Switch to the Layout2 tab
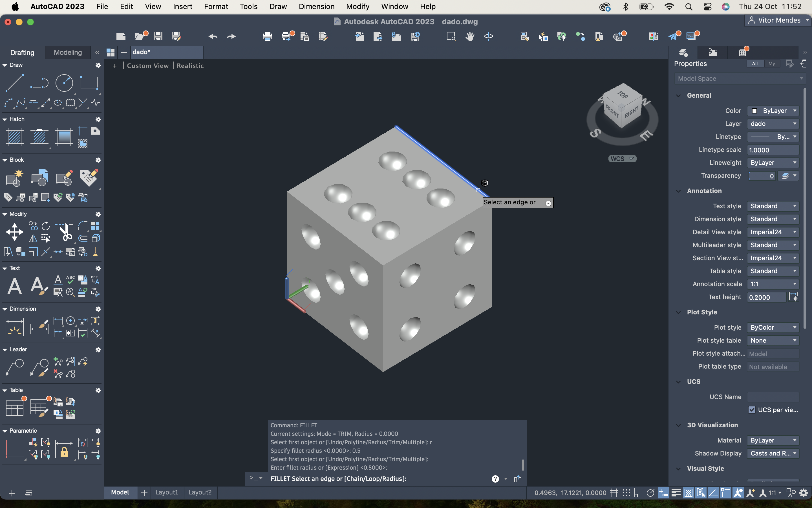812x508 pixels. [x=200, y=492]
